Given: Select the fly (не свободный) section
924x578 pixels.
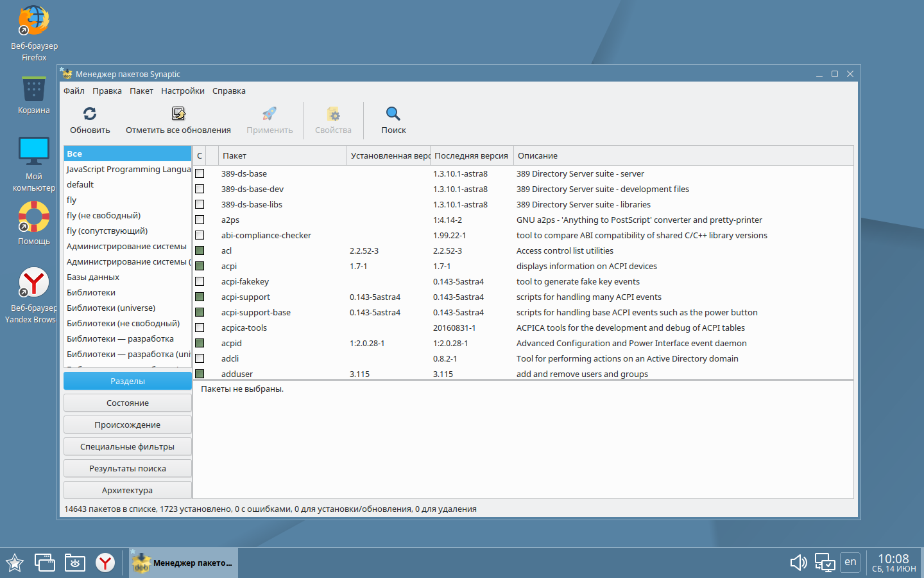Looking at the screenshot, I should coord(128,215).
